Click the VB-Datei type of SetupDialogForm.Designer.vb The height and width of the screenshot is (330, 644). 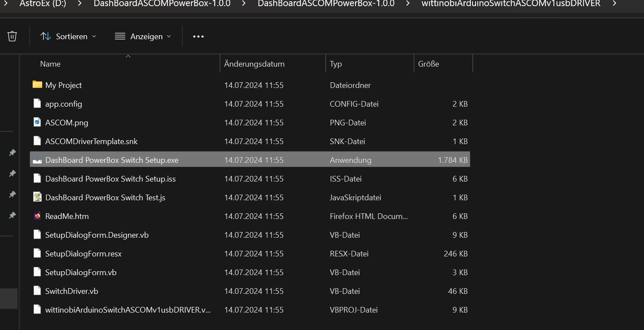[x=345, y=235]
